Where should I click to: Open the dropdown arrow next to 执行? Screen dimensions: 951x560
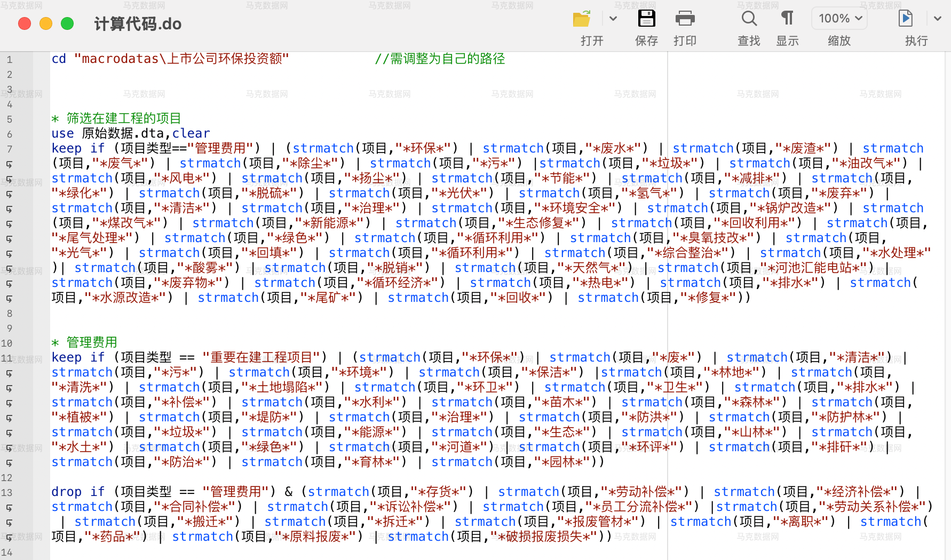938,18
